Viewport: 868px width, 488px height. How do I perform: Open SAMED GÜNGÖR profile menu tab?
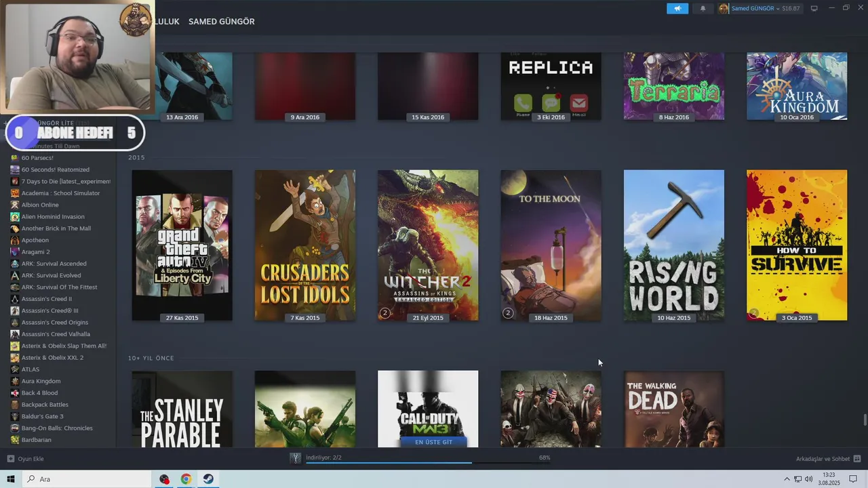point(221,22)
